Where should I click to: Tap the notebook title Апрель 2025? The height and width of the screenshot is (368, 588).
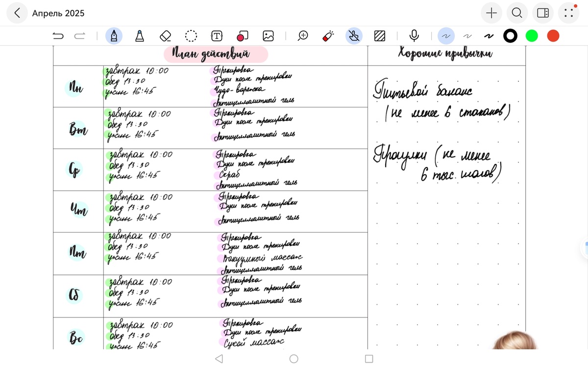(58, 13)
